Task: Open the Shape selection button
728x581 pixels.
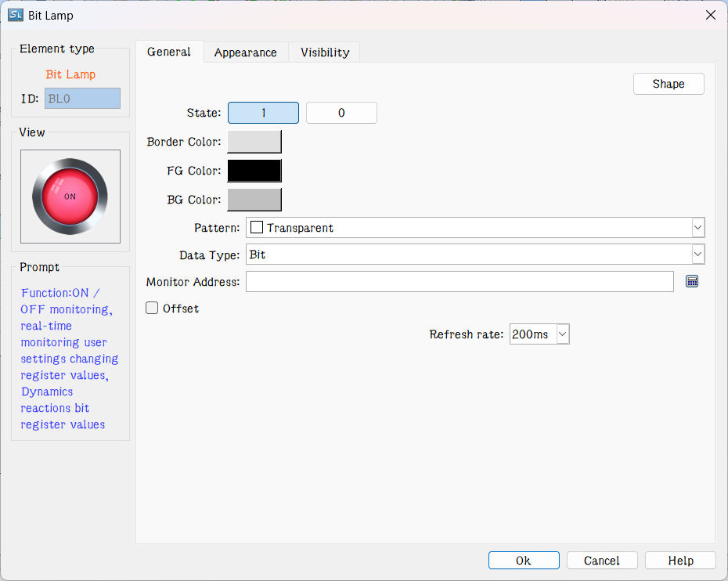Action: (x=668, y=83)
